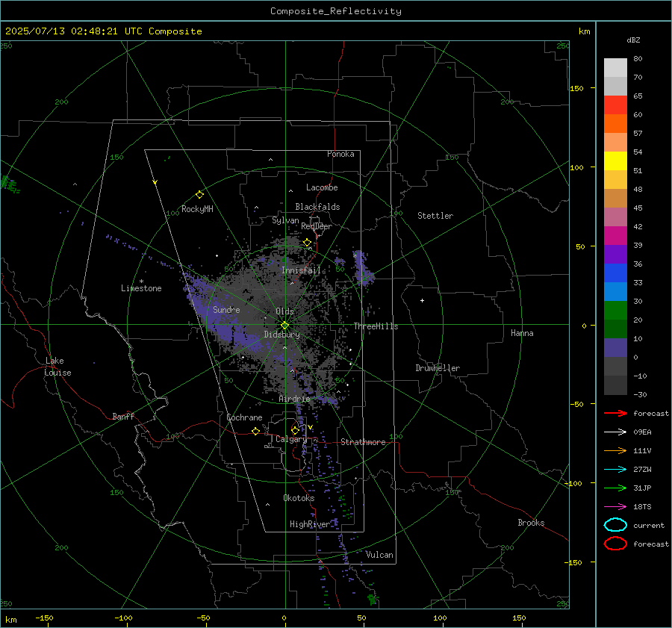Click the cyan current ellipse icon
672x628 pixels.
pos(615,525)
